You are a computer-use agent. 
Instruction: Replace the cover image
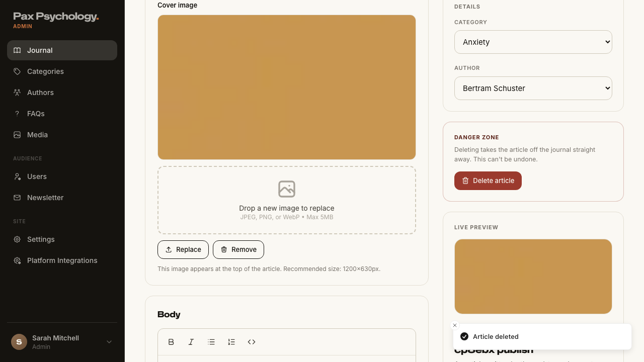coord(183,249)
